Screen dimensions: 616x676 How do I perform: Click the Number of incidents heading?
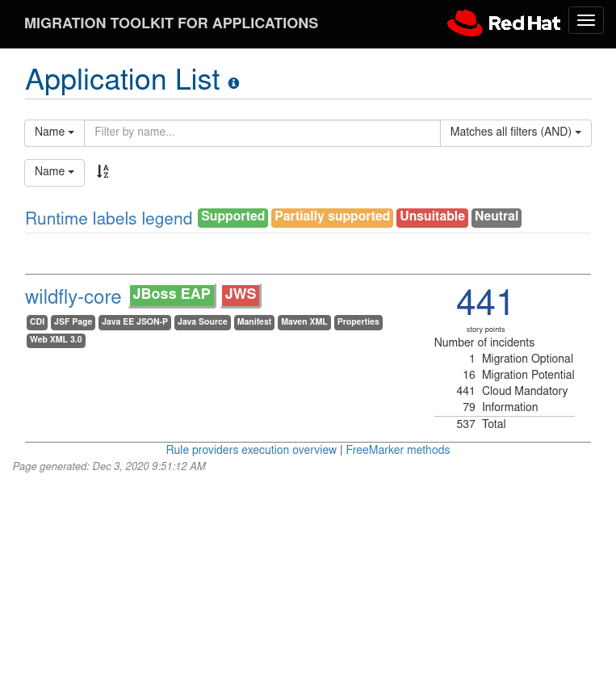(x=484, y=342)
